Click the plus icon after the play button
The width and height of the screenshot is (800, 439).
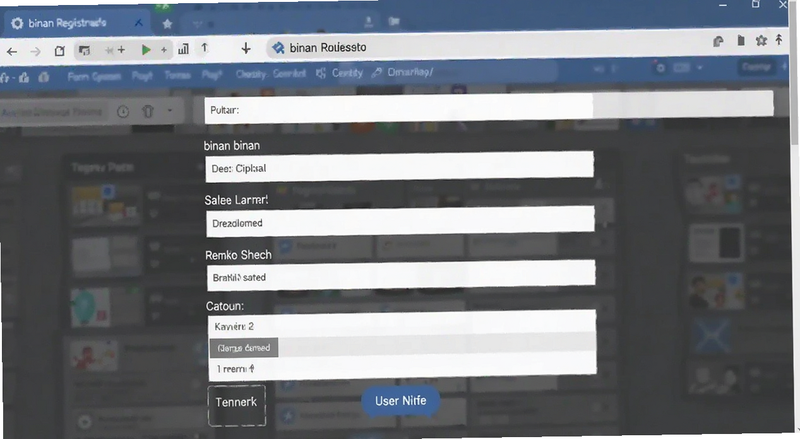coord(164,50)
